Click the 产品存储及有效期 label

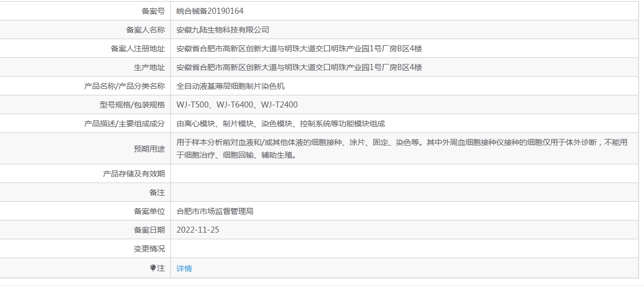[134, 174]
